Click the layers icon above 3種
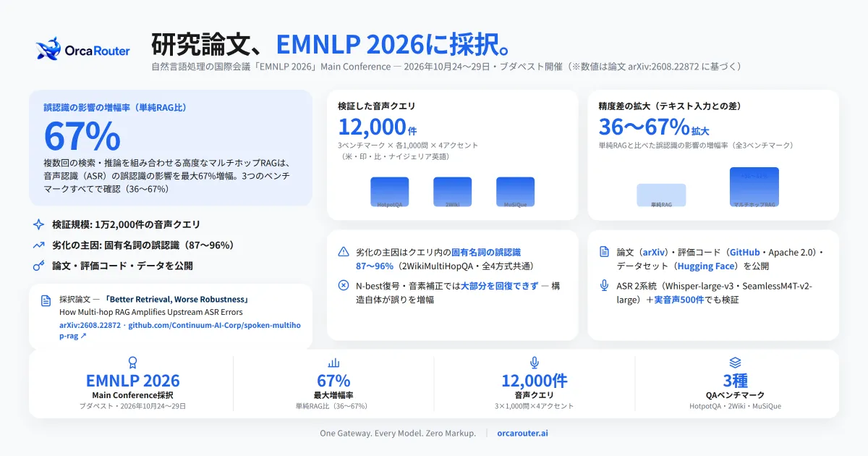Screen dimensions: 868x456 pos(735,363)
